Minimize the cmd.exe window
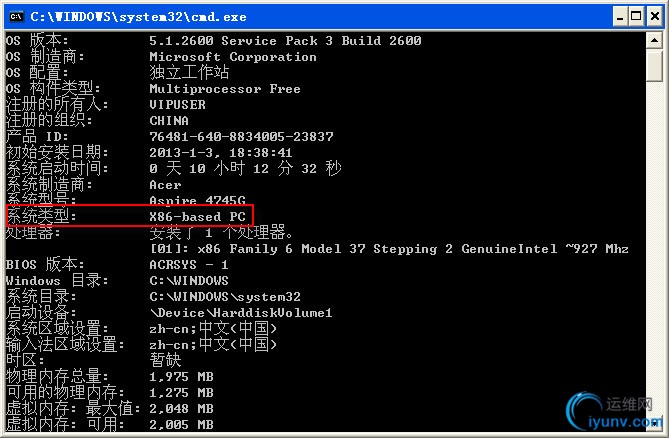The width and height of the screenshot is (669, 438). [x=620, y=16]
